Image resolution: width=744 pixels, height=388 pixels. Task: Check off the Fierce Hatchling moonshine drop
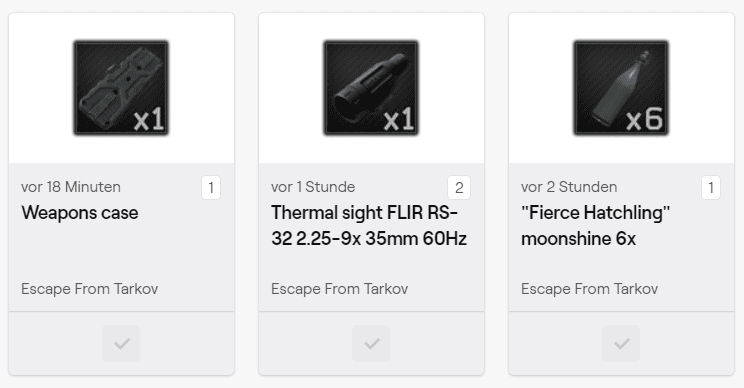tap(621, 343)
